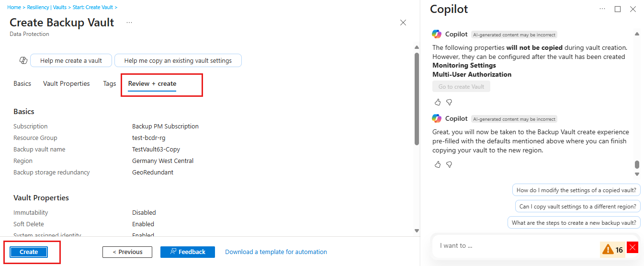
Task: Switch to the Vault Properties tab
Action: coord(67,83)
